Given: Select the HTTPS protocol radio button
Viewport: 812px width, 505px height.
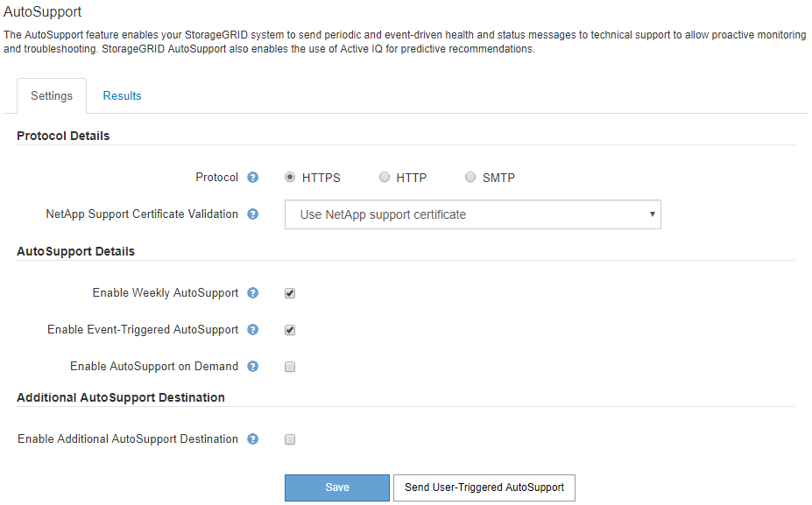Looking at the screenshot, I should (290, 178).
